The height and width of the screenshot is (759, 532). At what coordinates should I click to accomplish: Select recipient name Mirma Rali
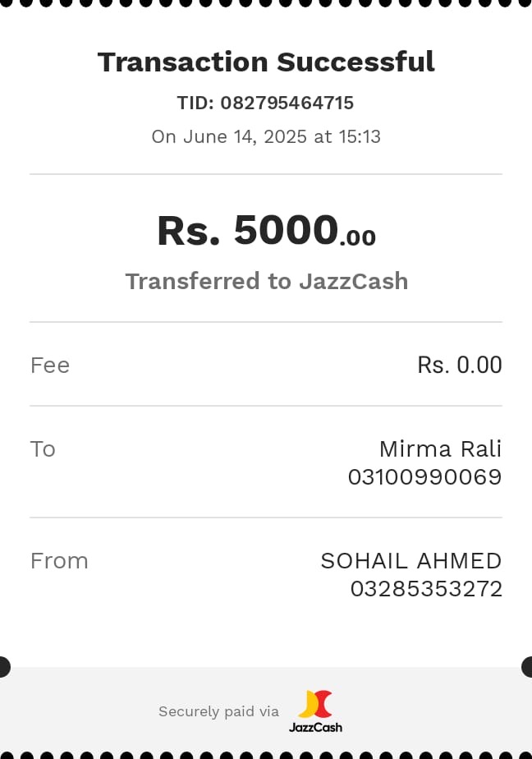[x=440, y=448]
